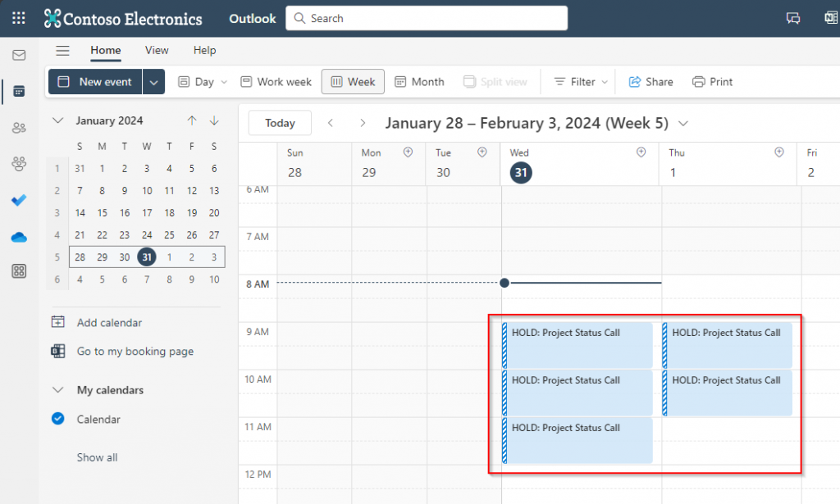Viewport: 840px width, 504px height.
Task: Collapse the My calendars section
Action: [57, 390]
